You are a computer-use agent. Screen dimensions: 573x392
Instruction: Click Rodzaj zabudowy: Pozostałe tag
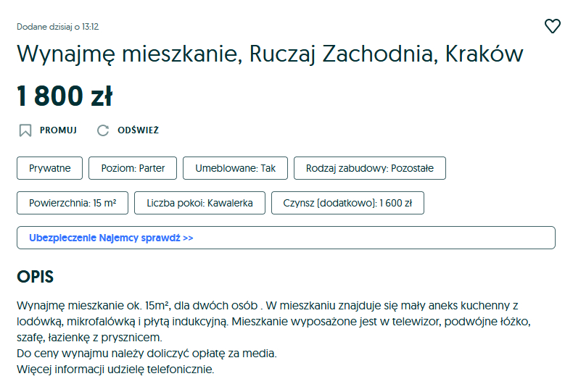tap(369, 168)
